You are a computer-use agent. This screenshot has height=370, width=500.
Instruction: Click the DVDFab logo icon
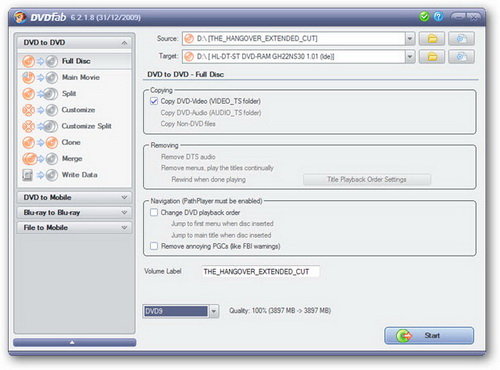[x=20, y=17]
